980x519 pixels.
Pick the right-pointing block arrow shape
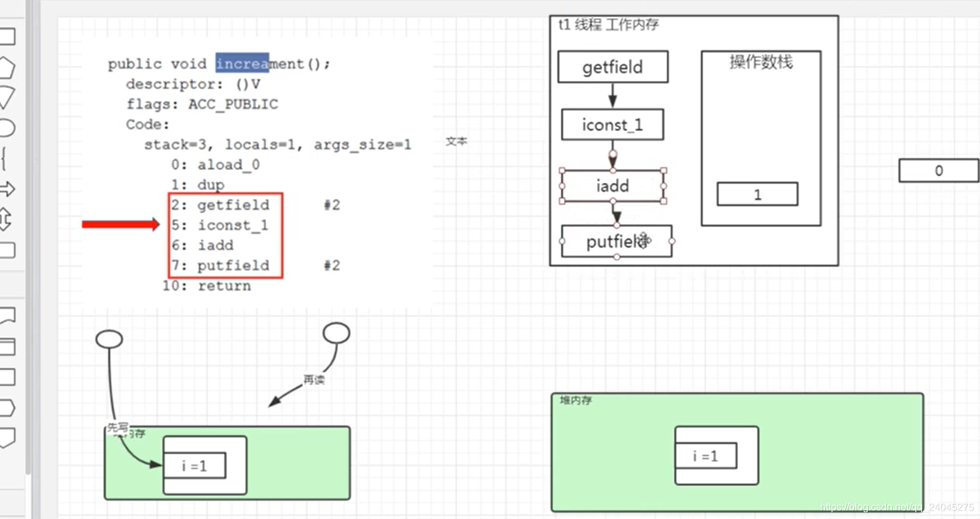[x=7, y=189]
